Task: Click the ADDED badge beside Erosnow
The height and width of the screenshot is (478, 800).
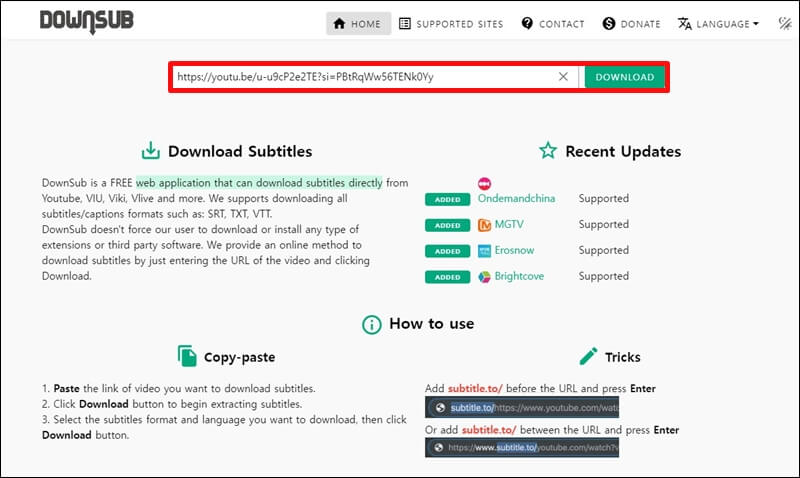Action: coord(447,251)
